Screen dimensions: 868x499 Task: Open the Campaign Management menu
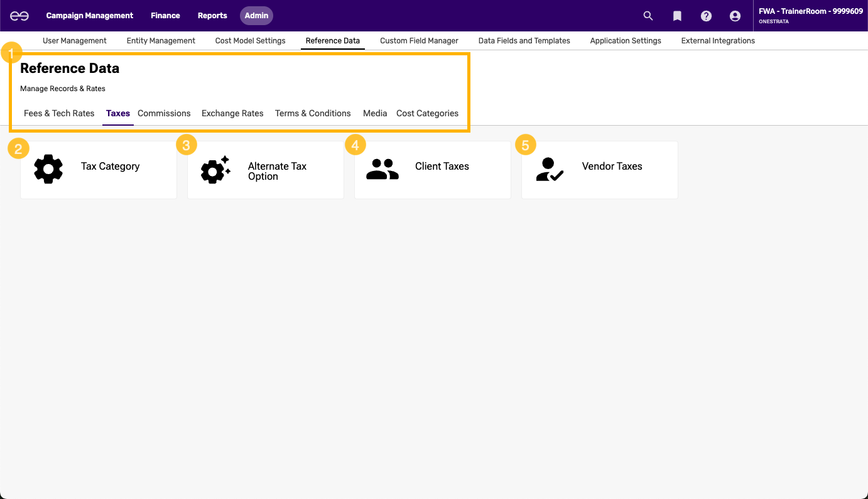90,16
